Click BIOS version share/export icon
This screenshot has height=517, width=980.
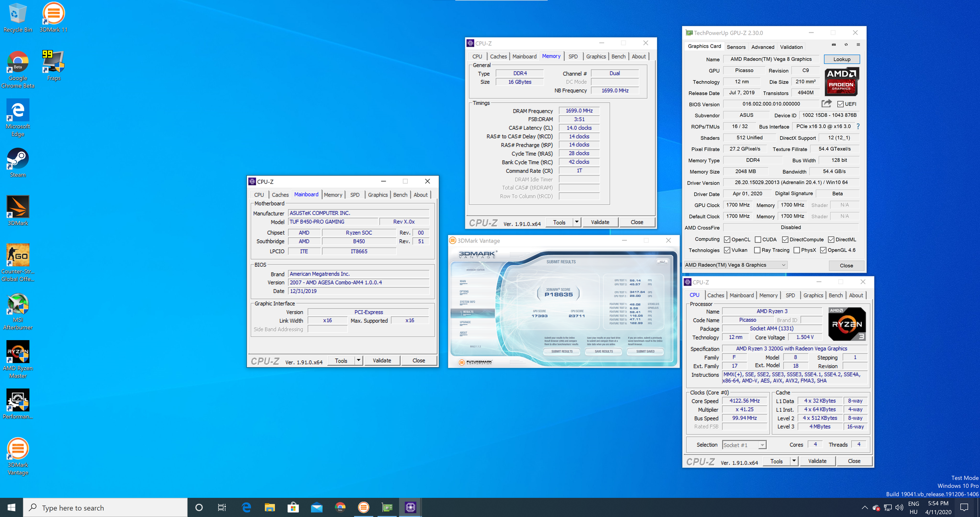point(827,104)
